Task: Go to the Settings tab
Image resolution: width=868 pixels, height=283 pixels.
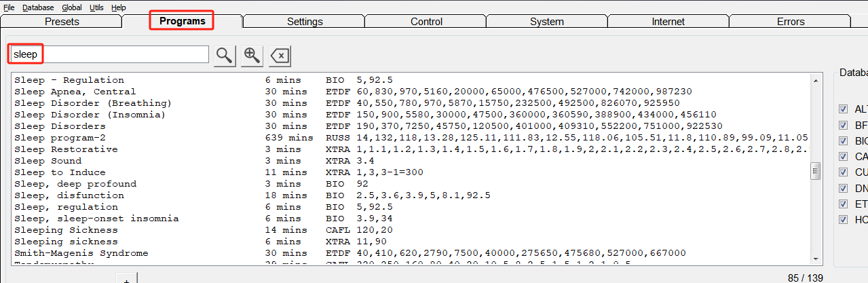Action: pos(305,21)
